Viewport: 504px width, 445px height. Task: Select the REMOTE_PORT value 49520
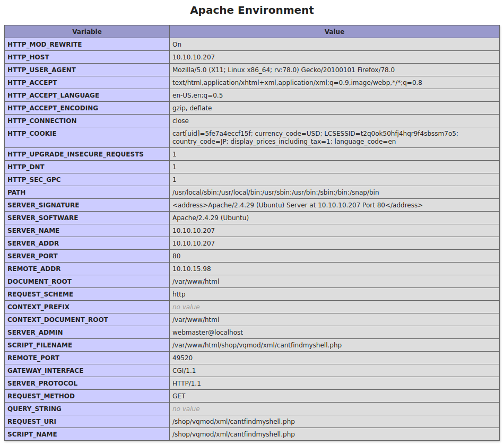point(183,358)
